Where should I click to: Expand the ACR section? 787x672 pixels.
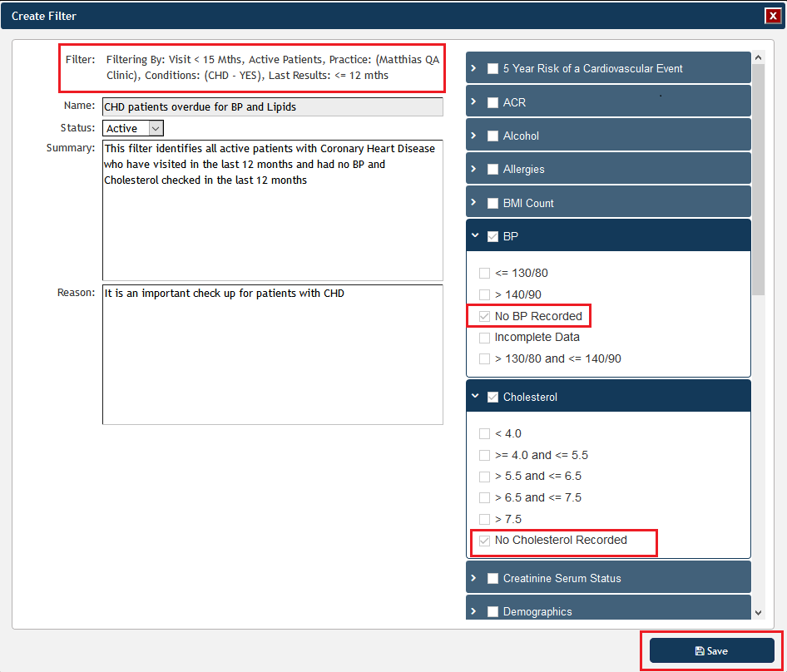pos(473,101)
